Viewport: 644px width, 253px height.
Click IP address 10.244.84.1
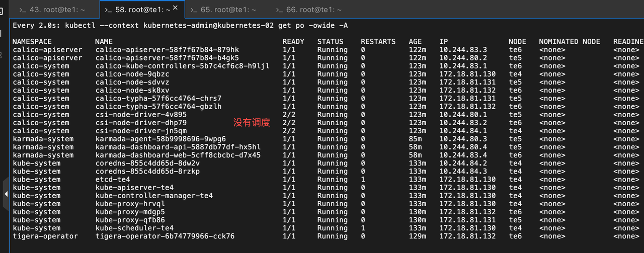(463, 131)
